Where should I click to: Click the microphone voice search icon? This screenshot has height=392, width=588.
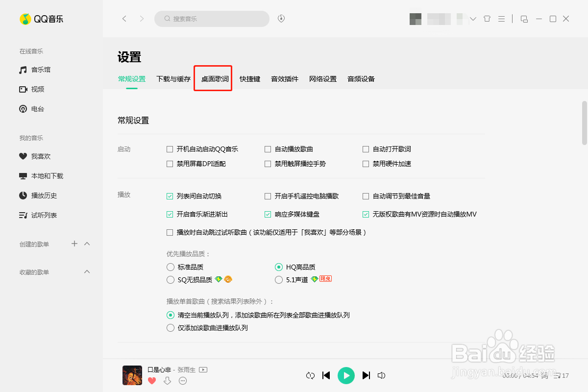click(280, 19)
